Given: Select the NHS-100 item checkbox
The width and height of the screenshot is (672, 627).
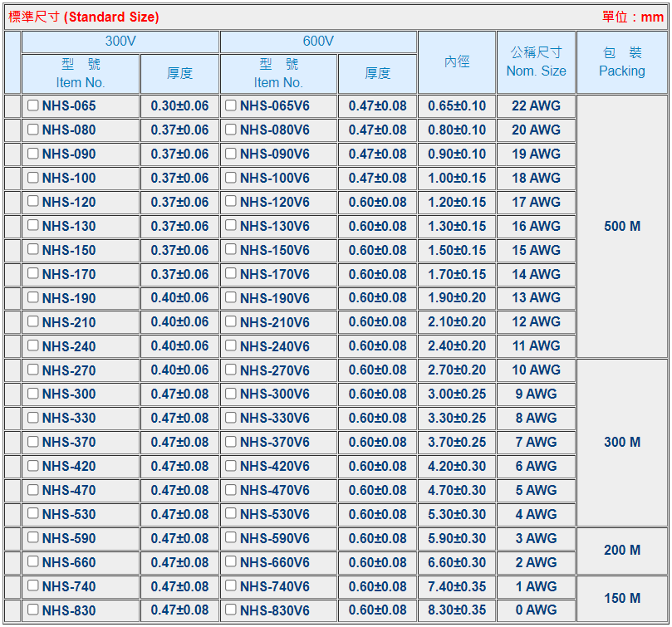Looking at the screenshot, I should (x=33, y=178).
